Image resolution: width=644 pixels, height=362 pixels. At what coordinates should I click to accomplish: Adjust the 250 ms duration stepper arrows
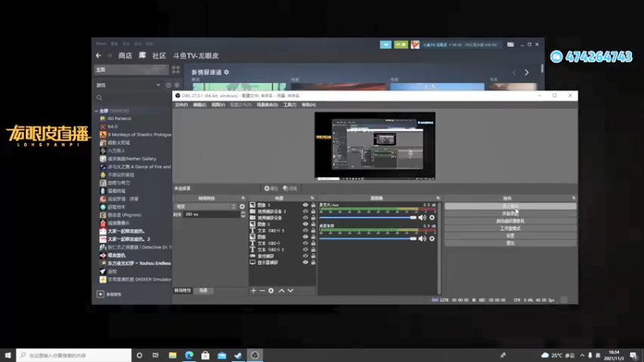click(x=243, y=214)
